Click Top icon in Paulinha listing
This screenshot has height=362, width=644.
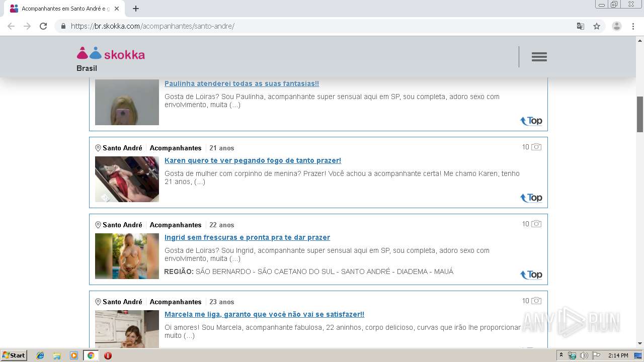pyautogui.click(x=531, y=121)
